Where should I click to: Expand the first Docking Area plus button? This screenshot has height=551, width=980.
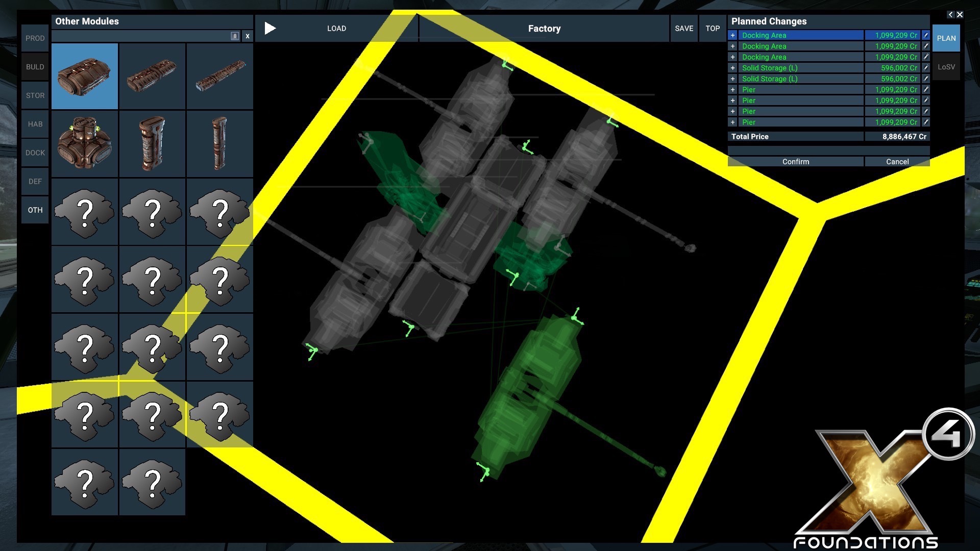pos(732,35)
